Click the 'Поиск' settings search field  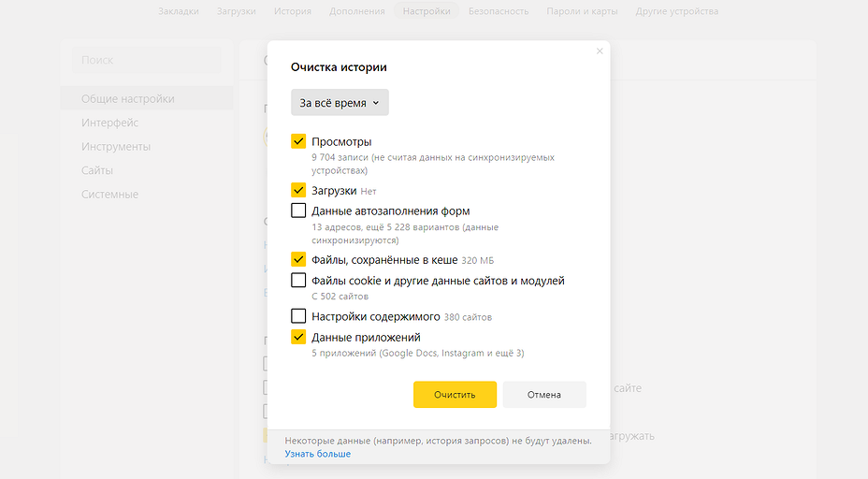[x=147, y=60]
